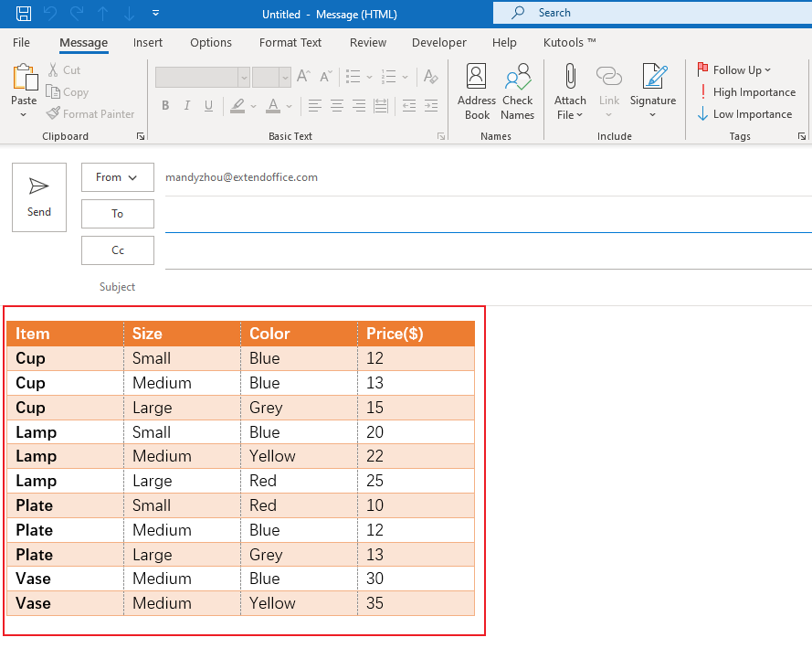The height and width of the screenshot is (648, 812).
Task: Send the email message
Action: [x=38, y=197]
